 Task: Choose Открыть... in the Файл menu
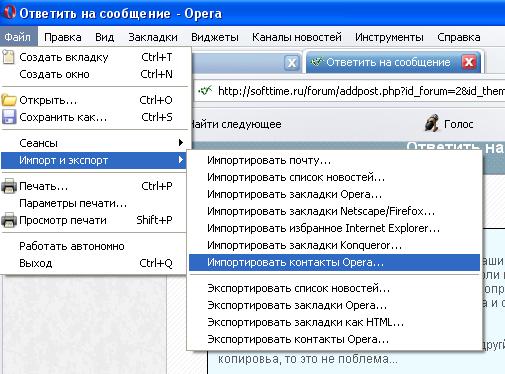[x=95, y=100]
